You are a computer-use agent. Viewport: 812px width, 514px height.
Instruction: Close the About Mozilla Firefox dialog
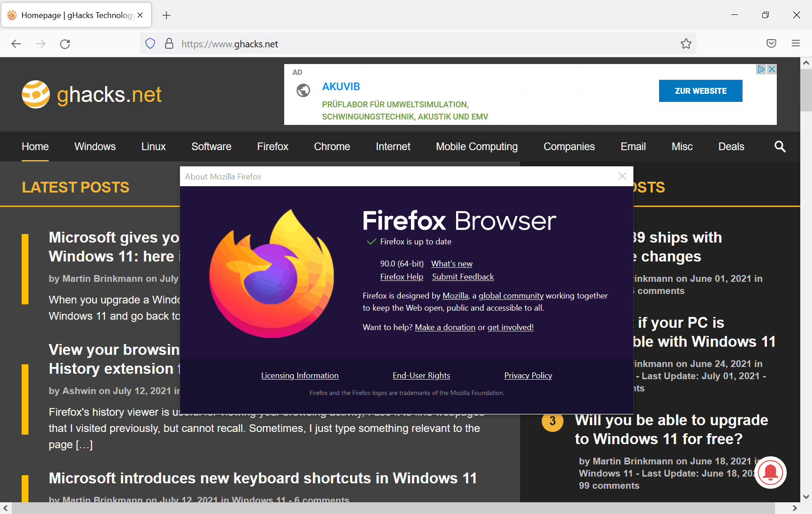[x=622, y=176]
